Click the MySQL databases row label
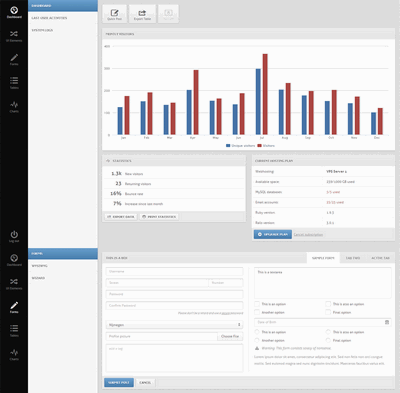 [268, 192]
